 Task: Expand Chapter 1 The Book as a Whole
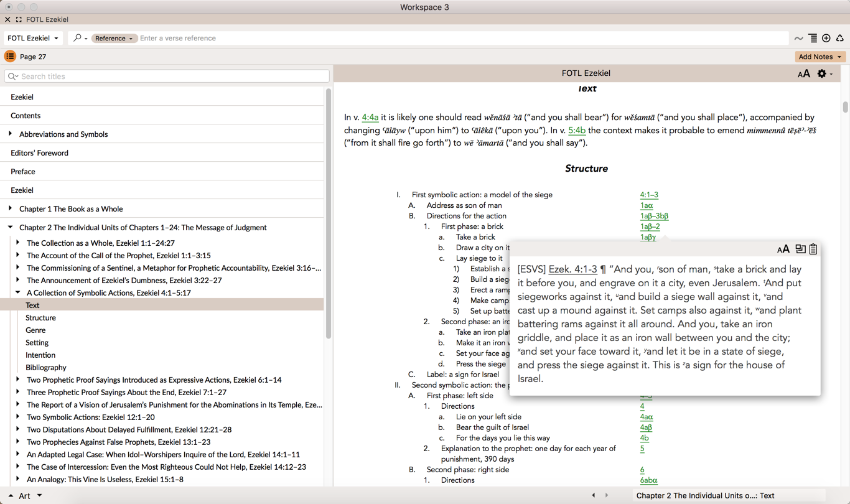coord(10,208)
